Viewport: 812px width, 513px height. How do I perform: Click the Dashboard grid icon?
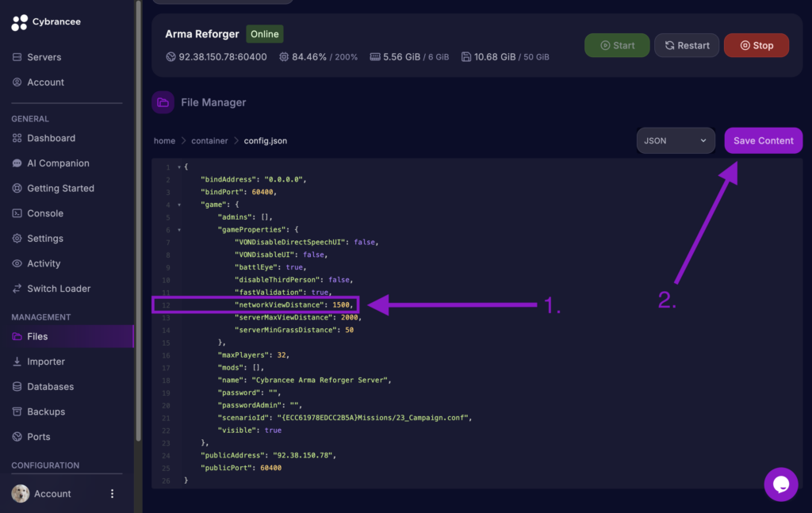17,138
